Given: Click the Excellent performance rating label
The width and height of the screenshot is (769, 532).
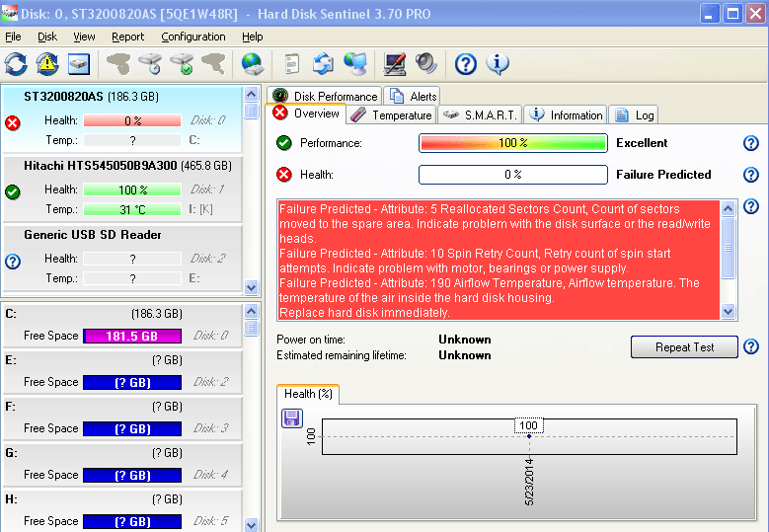Looking at the screenshot, I should click(x=642, y=143).
